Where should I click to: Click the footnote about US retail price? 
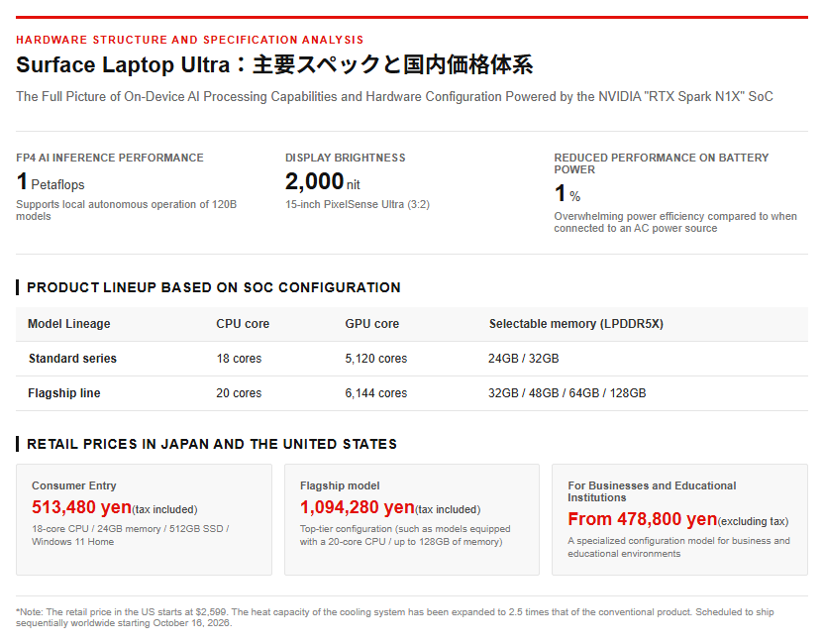(x=394, y=617)
